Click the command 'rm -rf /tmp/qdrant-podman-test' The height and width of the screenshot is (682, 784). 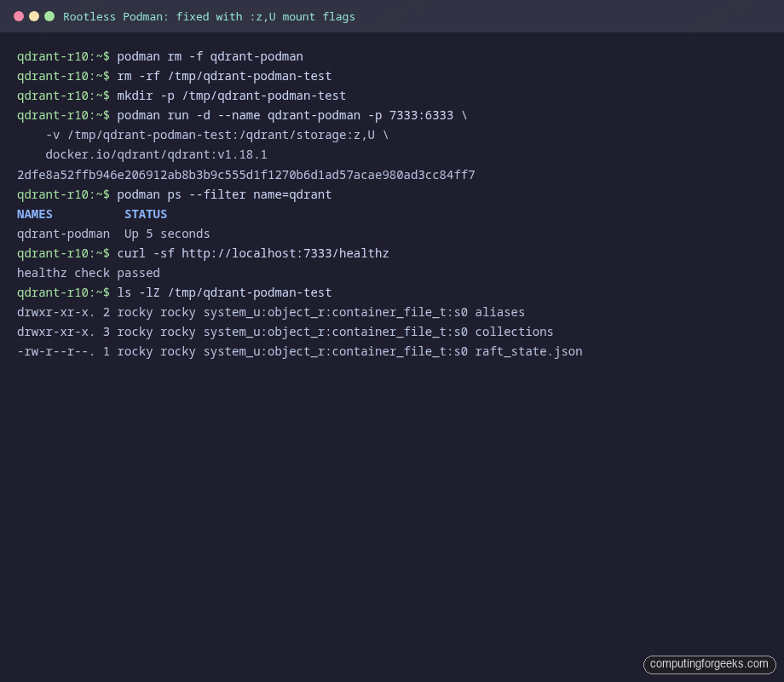coord(224,76)
